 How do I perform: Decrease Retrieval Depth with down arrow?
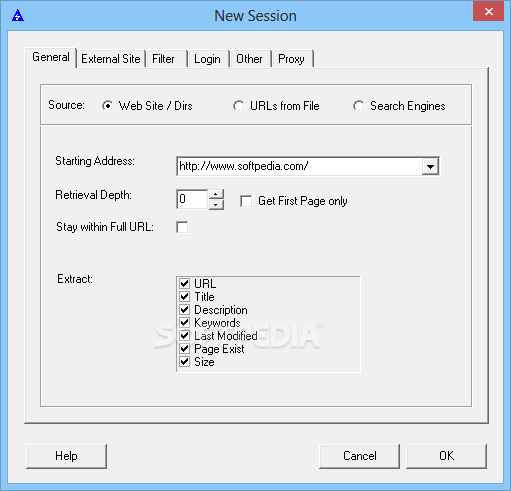coord(216,204)
